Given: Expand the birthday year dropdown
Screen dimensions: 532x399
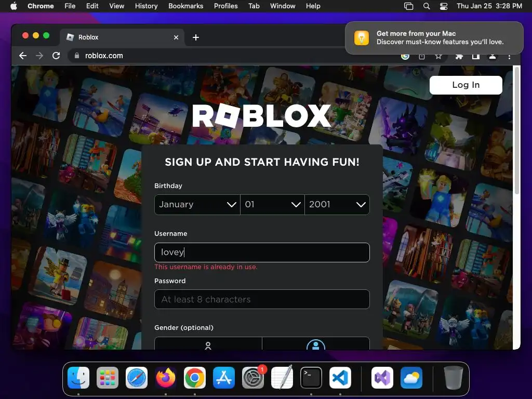Looking at the screenshot, I should [337, 205].
